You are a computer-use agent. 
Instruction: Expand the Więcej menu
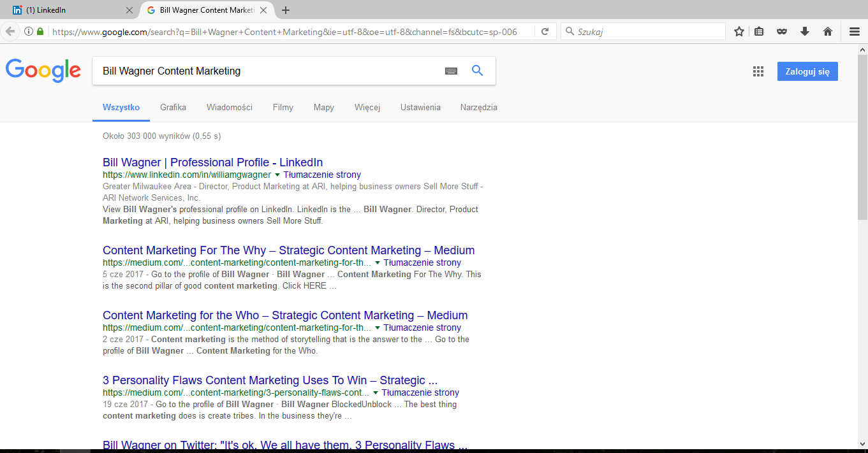point(367,107)
